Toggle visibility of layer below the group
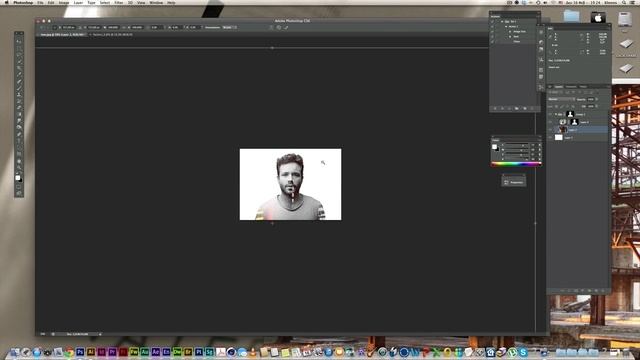 pos(550,122)
